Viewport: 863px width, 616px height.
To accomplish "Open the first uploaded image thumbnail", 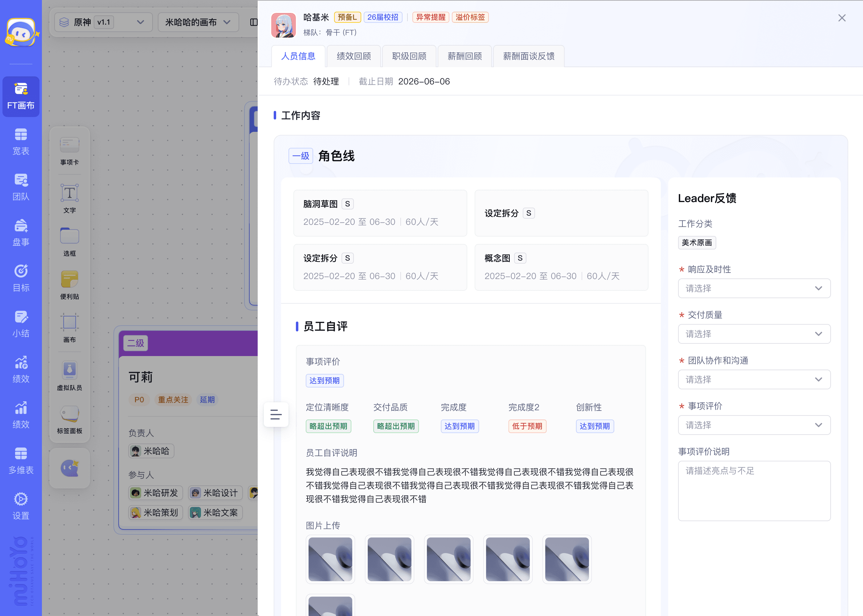I will coord(330,559).
